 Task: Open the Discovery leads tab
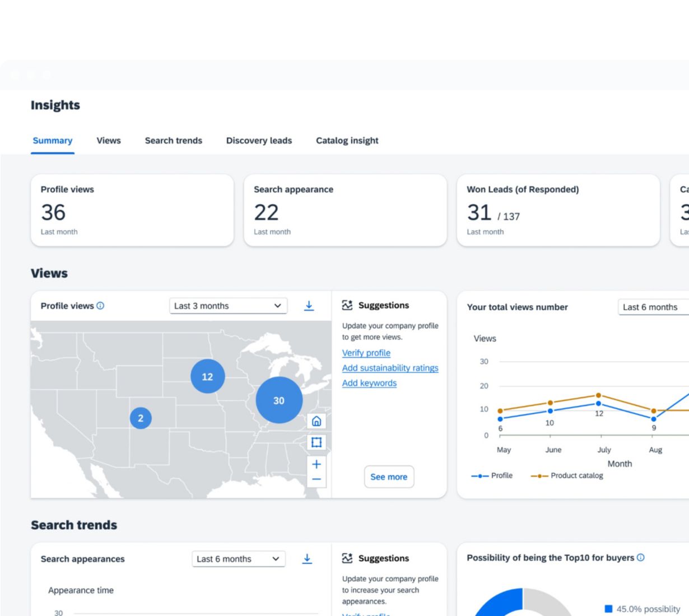tap(259, 141)
